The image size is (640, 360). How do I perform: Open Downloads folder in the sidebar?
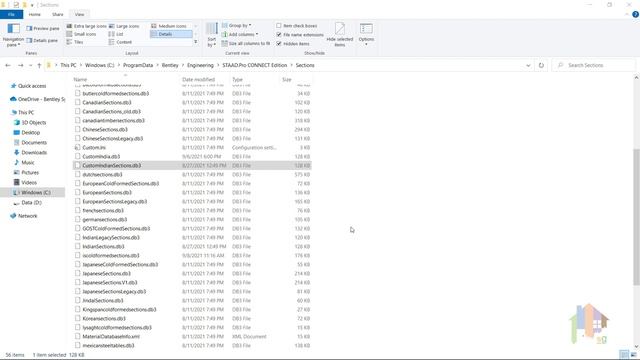tap(31, 153)
